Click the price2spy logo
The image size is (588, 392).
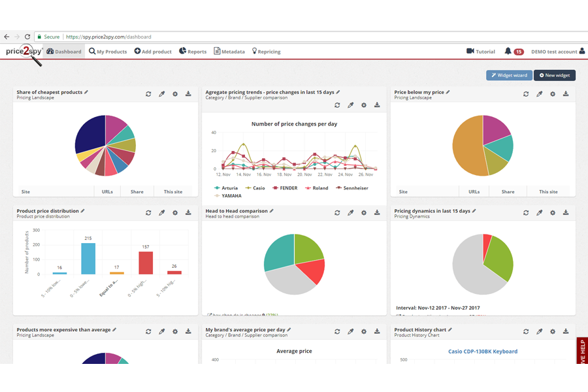[x=24, y=52]
